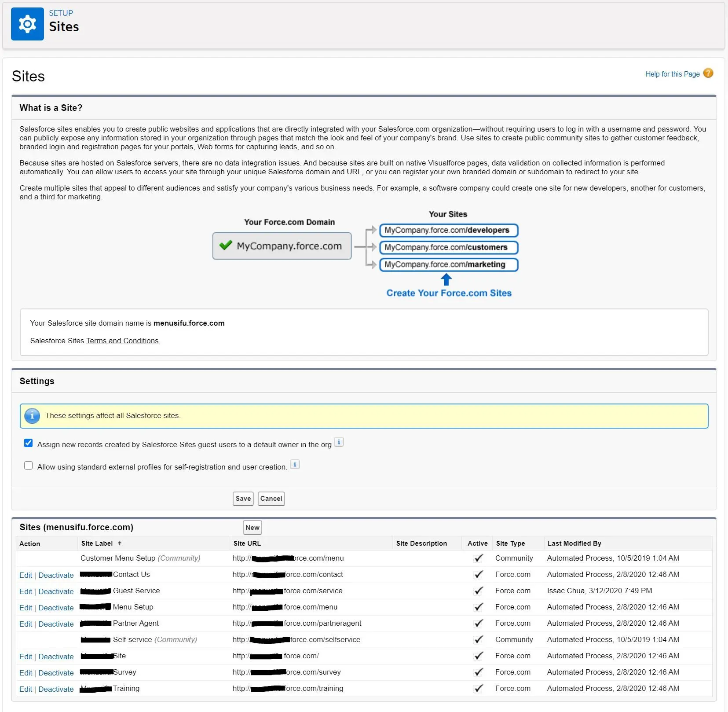Click active checkmark for Customer Menu Setup row
Screen dimensions: 728x712
479,558
